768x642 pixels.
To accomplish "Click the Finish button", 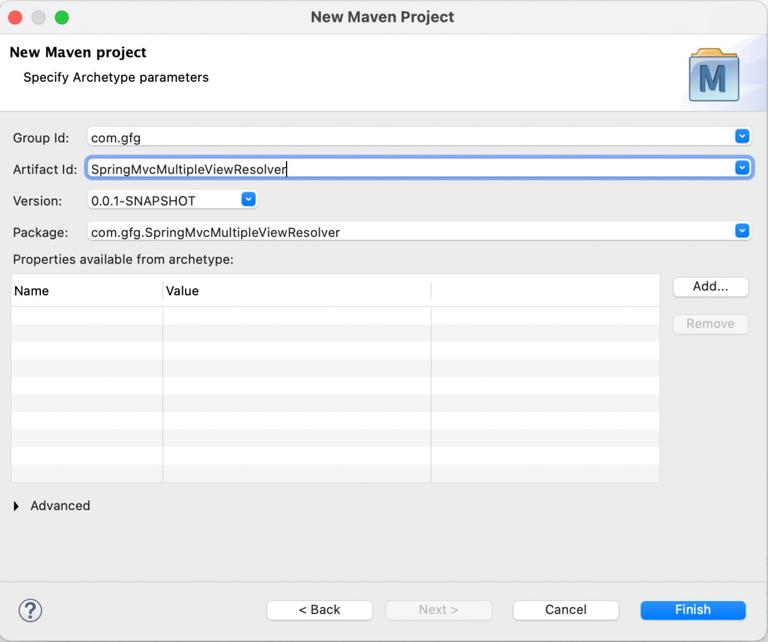I will coord(693,610).
